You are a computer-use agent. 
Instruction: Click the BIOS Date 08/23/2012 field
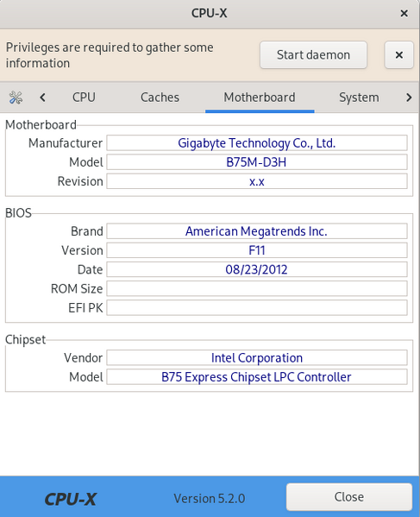[257, 269]
